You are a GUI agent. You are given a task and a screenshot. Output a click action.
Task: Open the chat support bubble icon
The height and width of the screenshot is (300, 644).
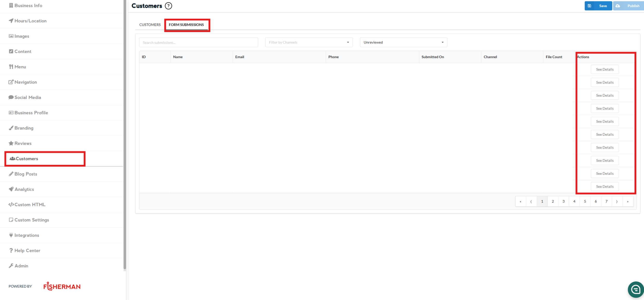(x=635, y=289)
